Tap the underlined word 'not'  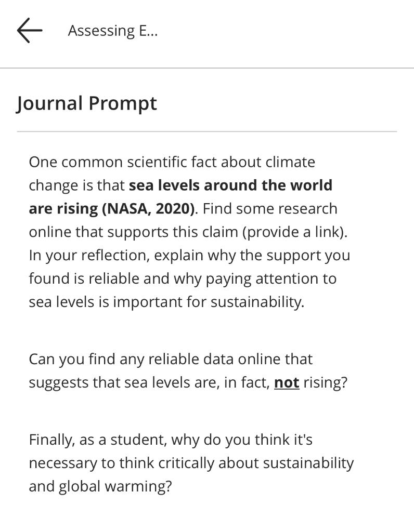pyautogui.click(x=287, y=382)
